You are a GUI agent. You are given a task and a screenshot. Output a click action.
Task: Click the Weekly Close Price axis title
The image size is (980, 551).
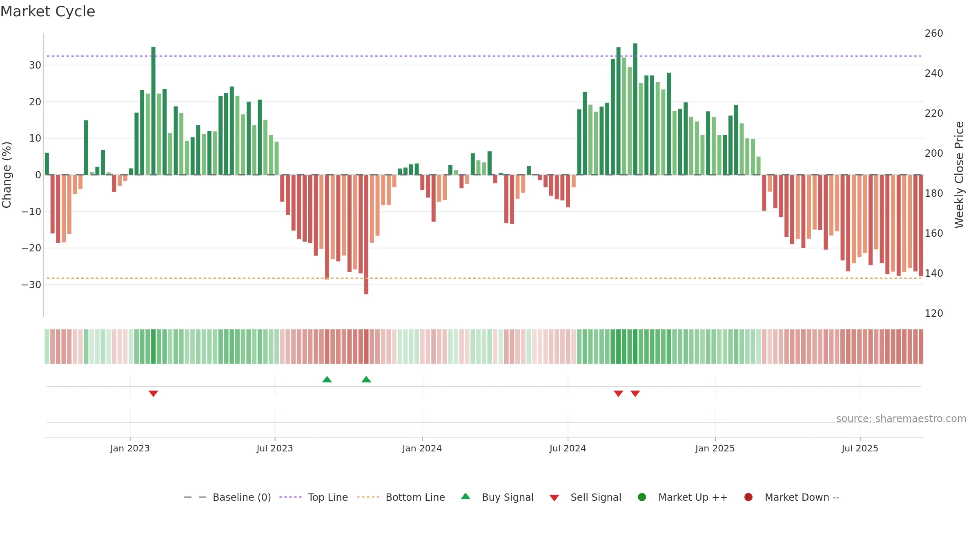[959, 175]
